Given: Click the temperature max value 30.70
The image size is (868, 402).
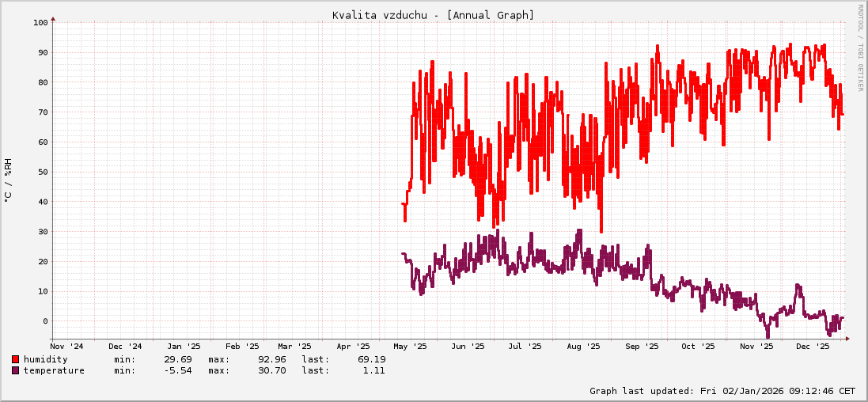Looking at the screenshot, I should click(x=270, y=370).
